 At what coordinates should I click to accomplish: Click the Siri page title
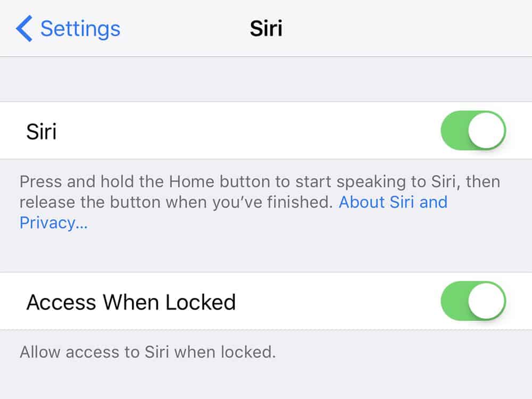[x=266, y=28]
